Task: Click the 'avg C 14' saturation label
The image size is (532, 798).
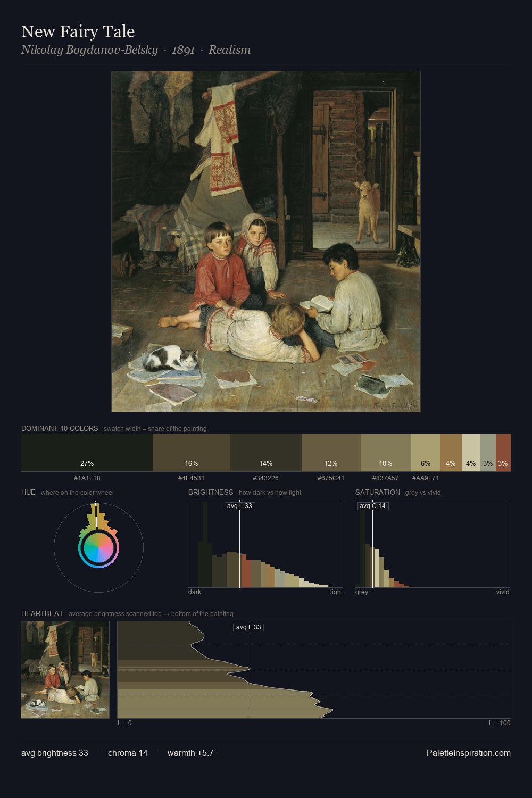Action: tap(372, 506)
